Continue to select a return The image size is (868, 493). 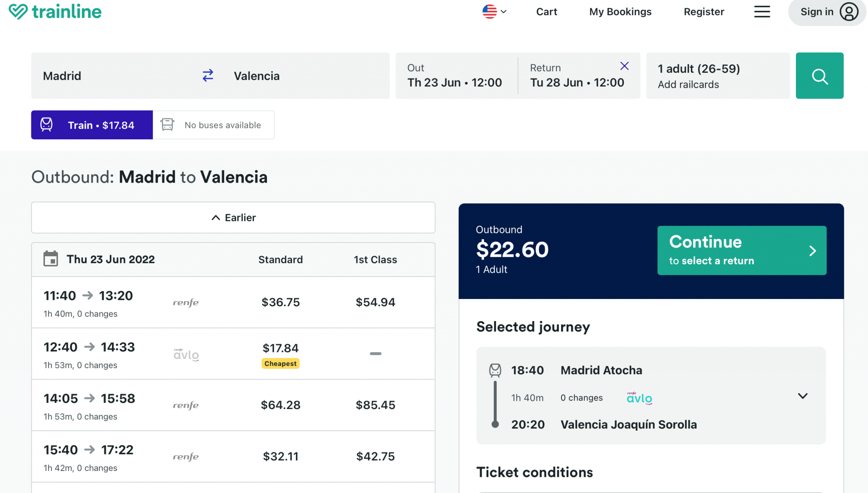click(x=742, y=250)
